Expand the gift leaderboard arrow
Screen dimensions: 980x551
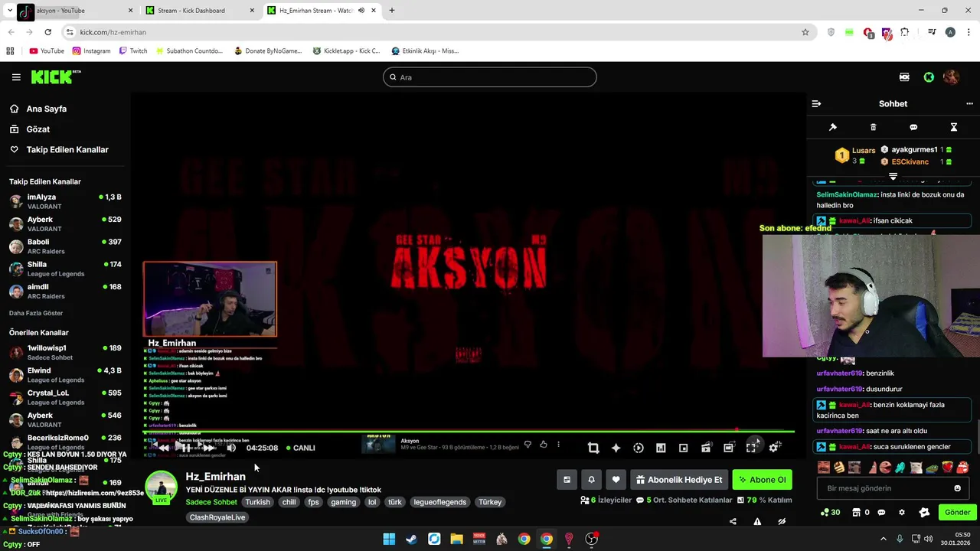click(893, 176)
